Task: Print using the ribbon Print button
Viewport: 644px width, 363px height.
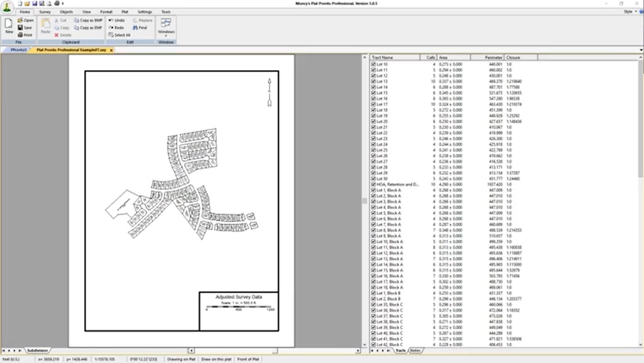Action: click(25, 35)
